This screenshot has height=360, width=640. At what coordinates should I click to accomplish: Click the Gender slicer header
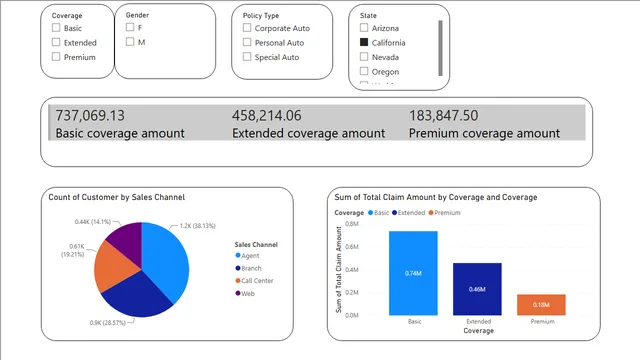point(137,15)
